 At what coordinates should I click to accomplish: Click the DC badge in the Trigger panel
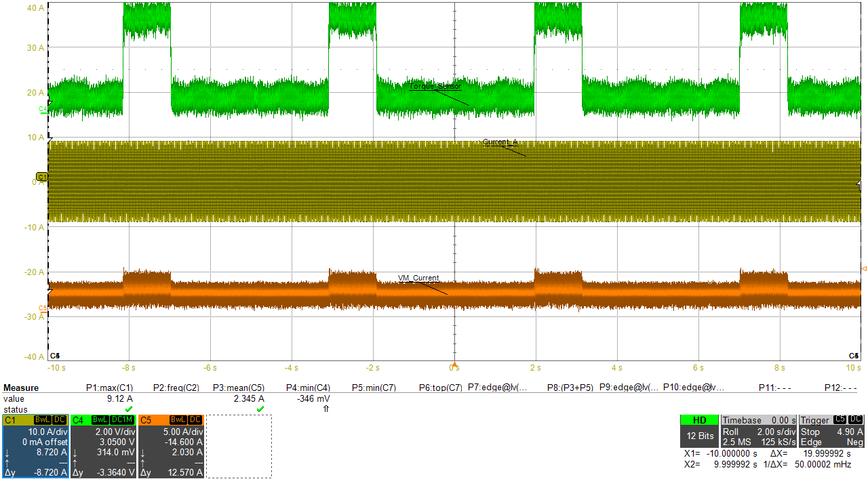pos(855,420)
